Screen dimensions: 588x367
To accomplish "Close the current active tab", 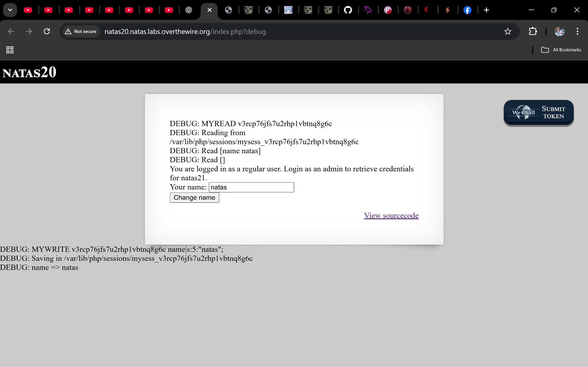I will tap(209, 10).
